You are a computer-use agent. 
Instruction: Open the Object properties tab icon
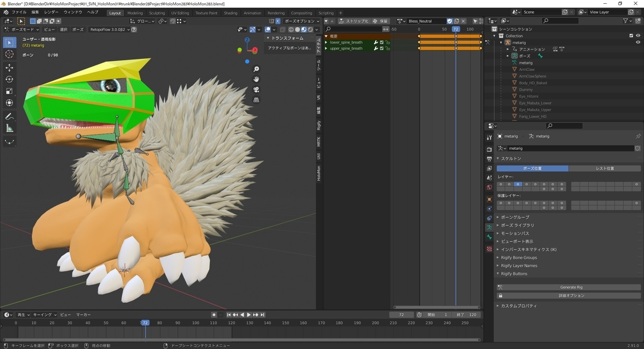[x=489, y=199]
